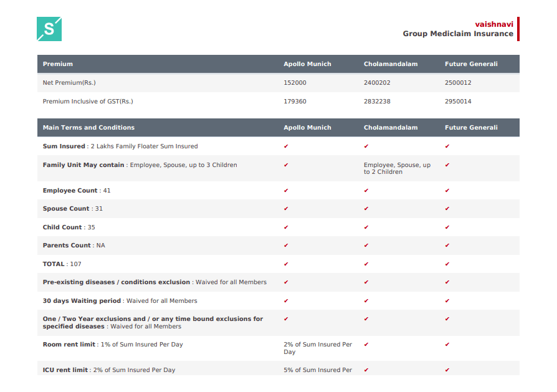Image resolution: width=557 pixels, height=392 pixels.
Task: Click Apollo Munich check mark for One / Two Year exclusions
Action: click(286, 319)
